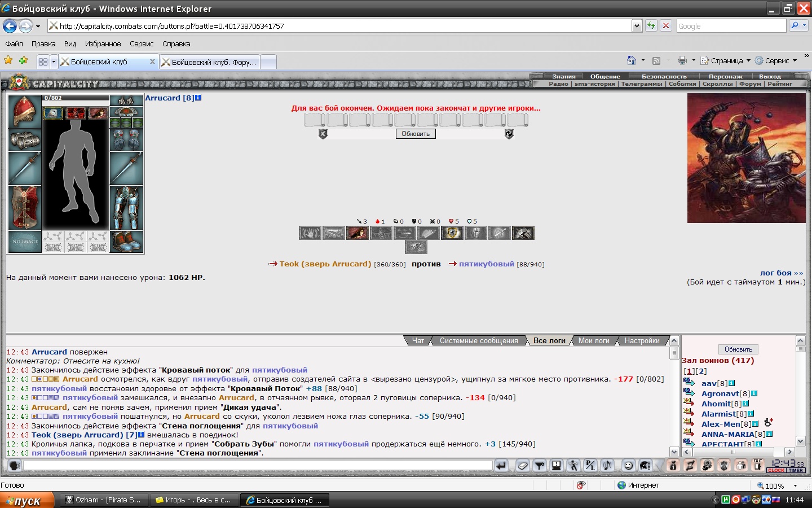
Task: Switch to the Мои логи tab
Action: (594, 340)
